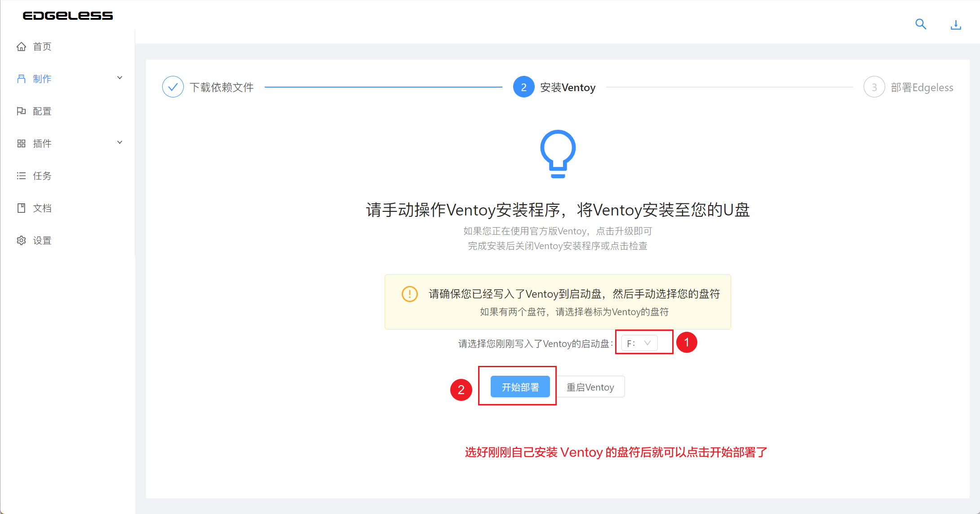The image size is (980, 514).
Task: Click the step 3 number circle
Action: 874,87
